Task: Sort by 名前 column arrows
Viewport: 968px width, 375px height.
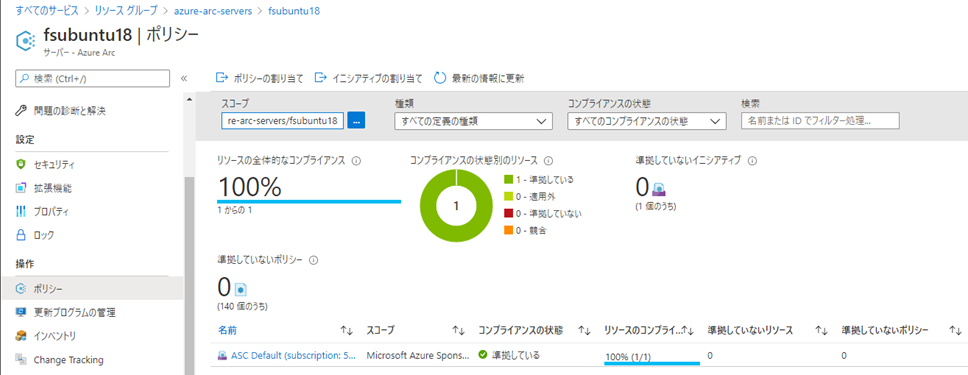Action: tap(347, 331)
